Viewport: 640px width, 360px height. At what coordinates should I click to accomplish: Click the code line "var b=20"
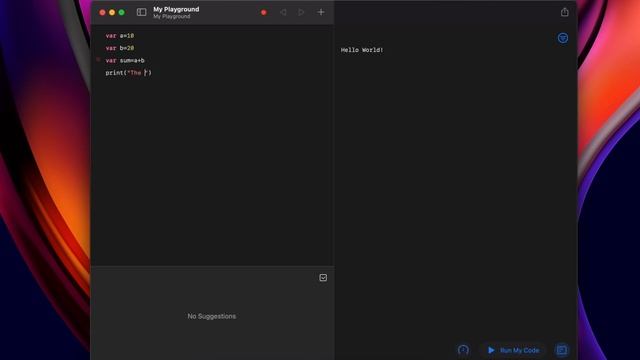click(x=120, y=48)
